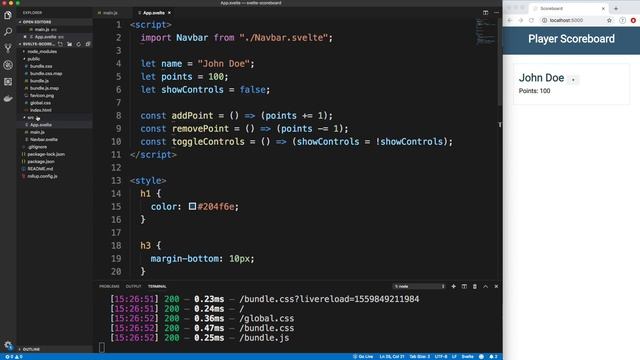Click browser back arrow

[x=510, y=20]
